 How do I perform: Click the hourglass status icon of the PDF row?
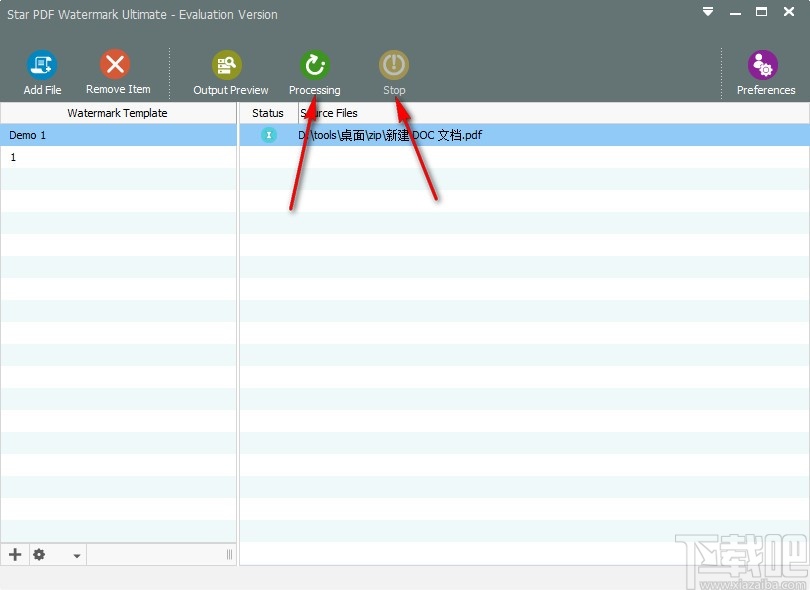[269, 135]
